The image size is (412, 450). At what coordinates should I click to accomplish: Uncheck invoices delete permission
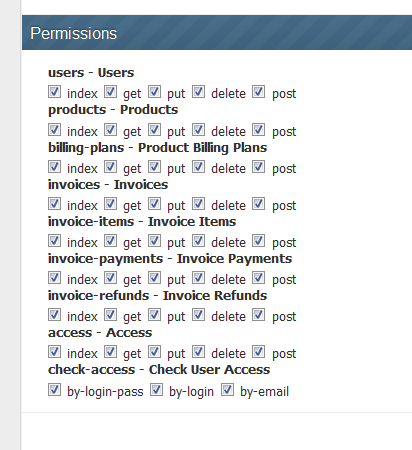(198, 204)
